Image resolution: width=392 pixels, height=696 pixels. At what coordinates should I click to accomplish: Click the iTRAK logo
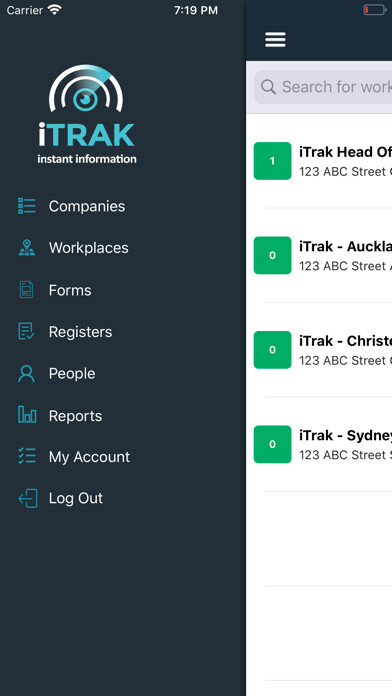coord(86,114)
